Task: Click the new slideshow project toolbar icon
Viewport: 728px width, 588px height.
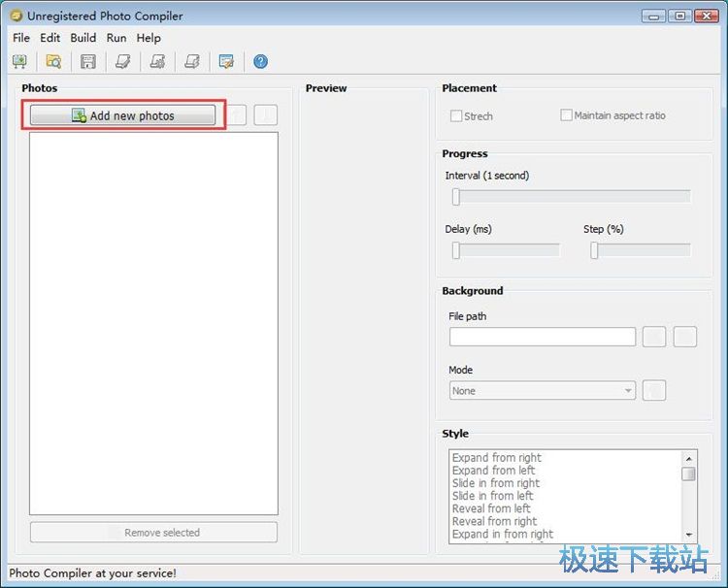Action: pos(19,61)
